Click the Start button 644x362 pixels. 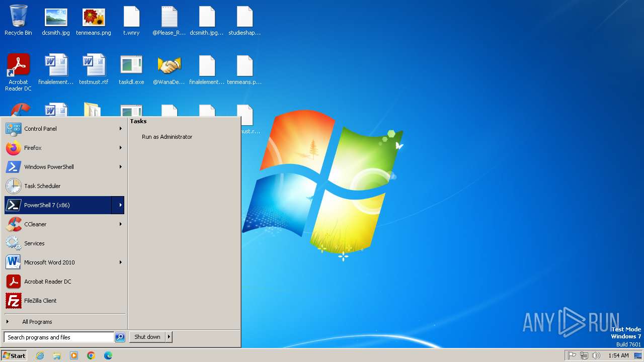click(x=14, y=355)
